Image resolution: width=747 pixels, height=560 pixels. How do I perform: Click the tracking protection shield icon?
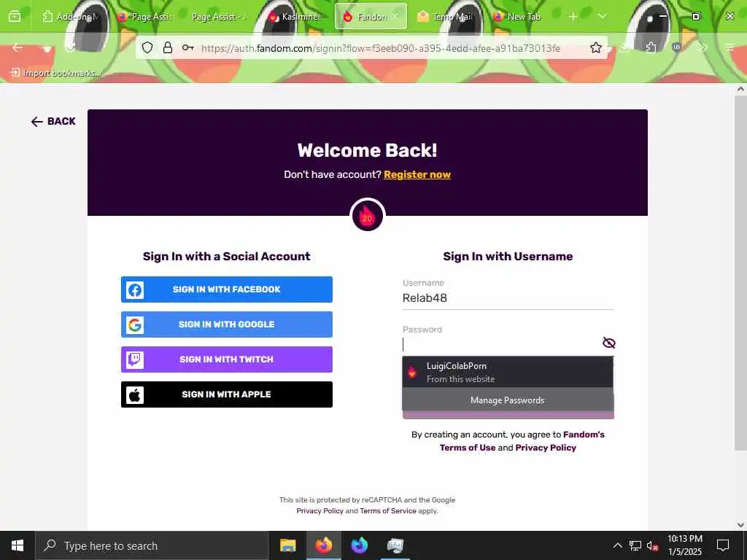pos(147,47)
